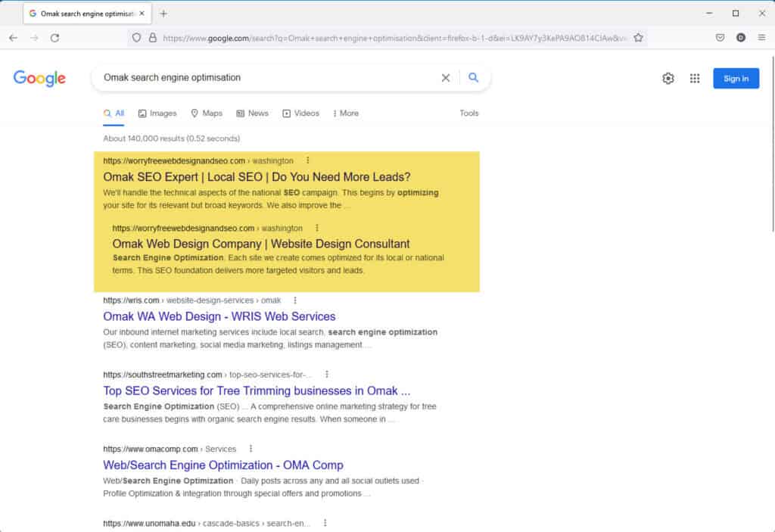The height and width of the screenshot is (532, 775).
Task: Click the page vertical scrollbar
Action: tap(772, 143)
